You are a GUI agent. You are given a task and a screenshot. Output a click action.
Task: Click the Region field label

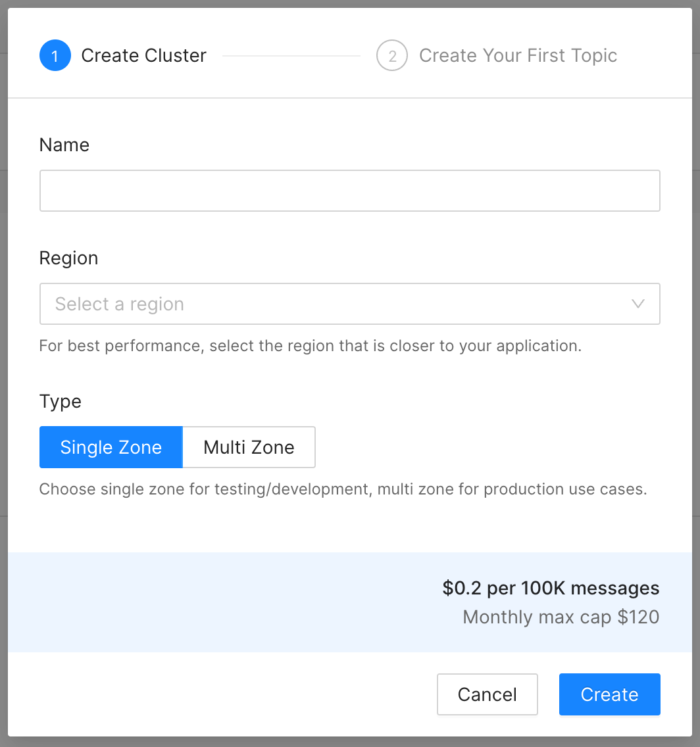coord(68,258)
